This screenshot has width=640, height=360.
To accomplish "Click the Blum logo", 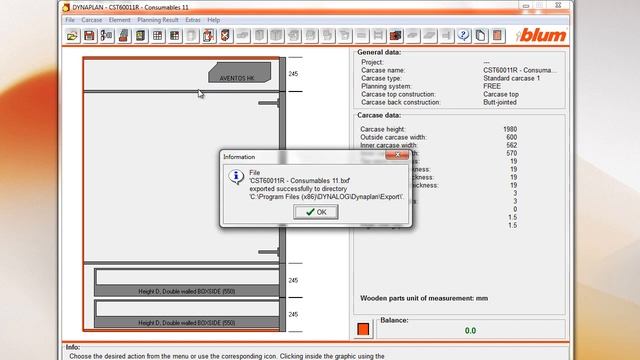I will point(541,36).
